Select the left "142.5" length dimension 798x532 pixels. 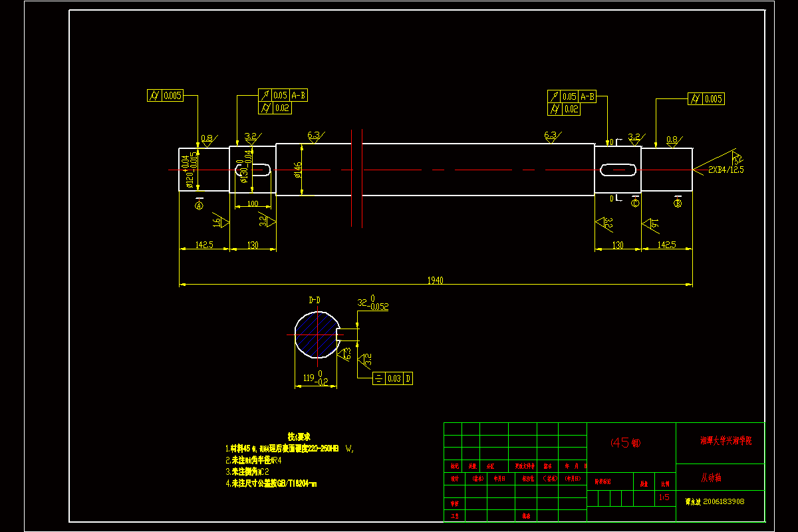tap(205, 245)
